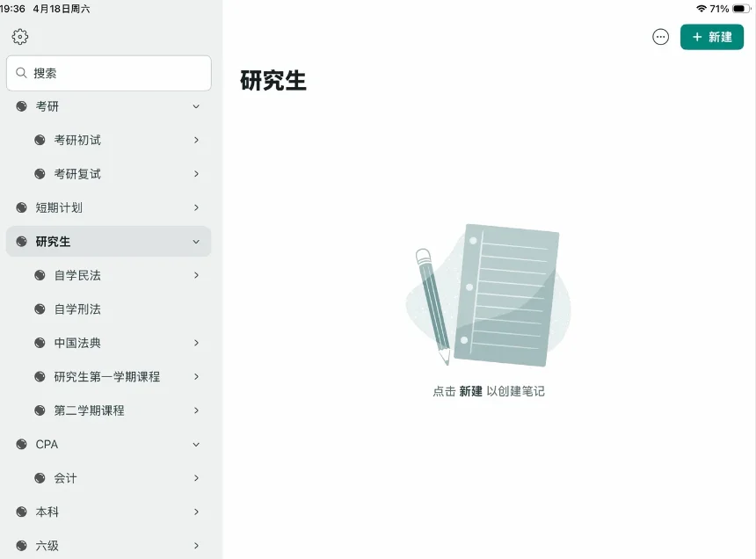
Task: Select the 自学刑法 notebook
Action: pyautogui.click(x=109, y=309)
